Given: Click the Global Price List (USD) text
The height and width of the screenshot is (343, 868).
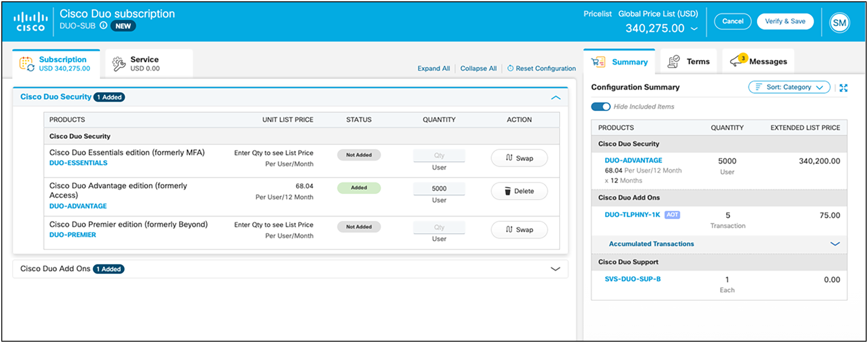Looking at the screenshot, I should click(x=658, y=14).
